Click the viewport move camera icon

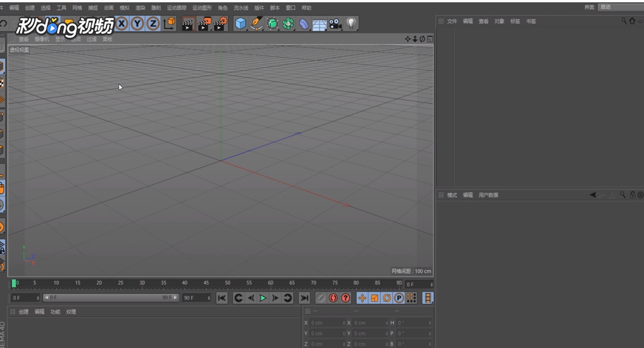408,39
